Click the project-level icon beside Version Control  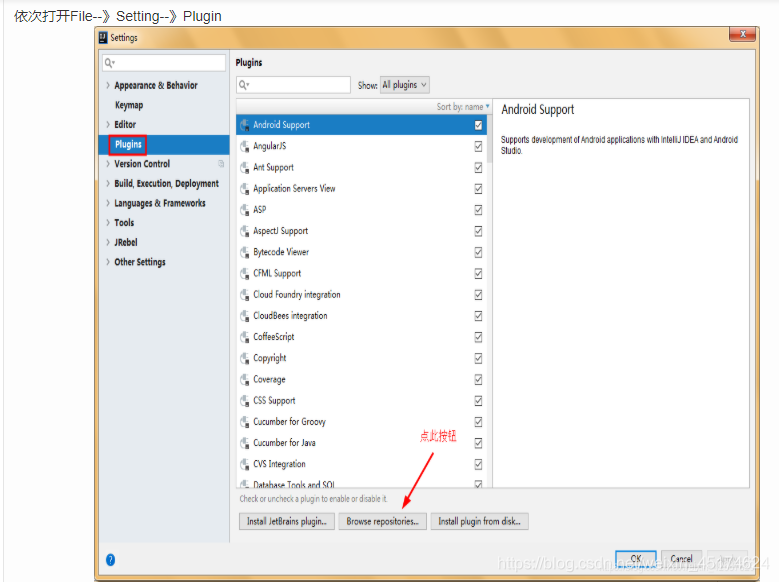[x=221, y=164]
